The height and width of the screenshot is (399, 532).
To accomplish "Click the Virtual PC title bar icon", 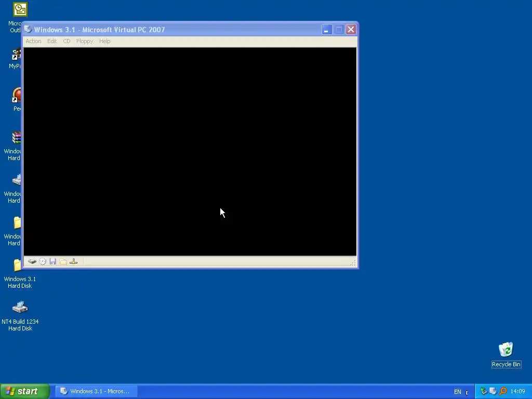I will tap(28, 30).
